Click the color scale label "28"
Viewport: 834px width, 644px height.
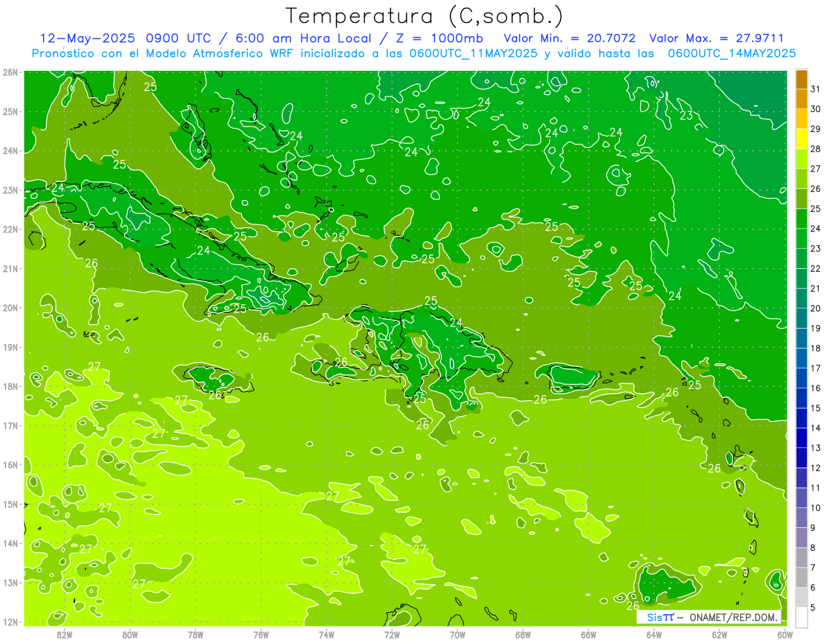pos(816,148)
